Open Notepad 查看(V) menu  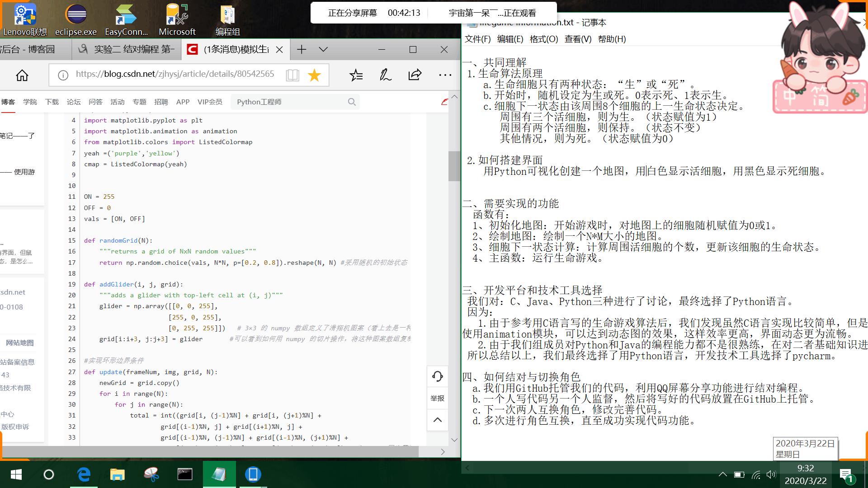[x=578, y=39]
